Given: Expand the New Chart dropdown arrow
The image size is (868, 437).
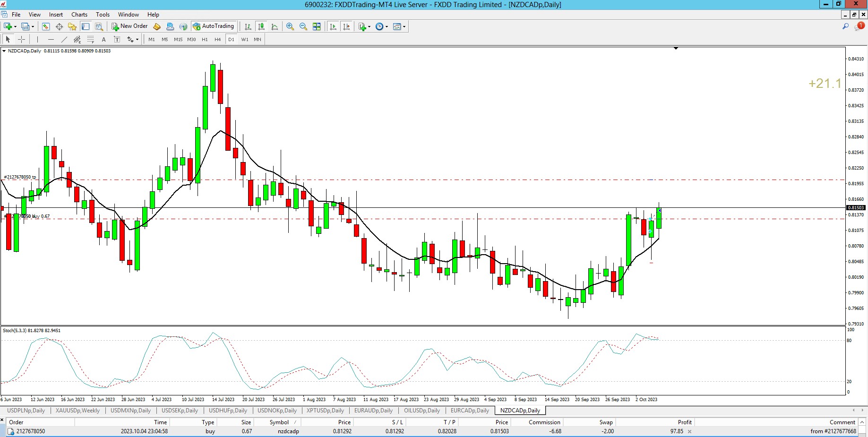Looking at the screenshot, I should [x=15, y=26].
